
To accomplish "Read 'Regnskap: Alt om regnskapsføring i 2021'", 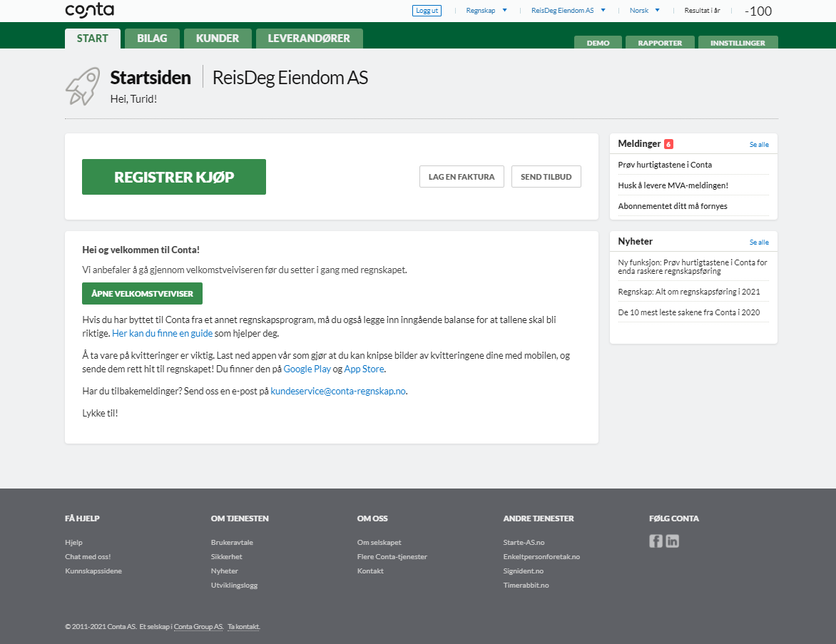I will tap(689, 292).
